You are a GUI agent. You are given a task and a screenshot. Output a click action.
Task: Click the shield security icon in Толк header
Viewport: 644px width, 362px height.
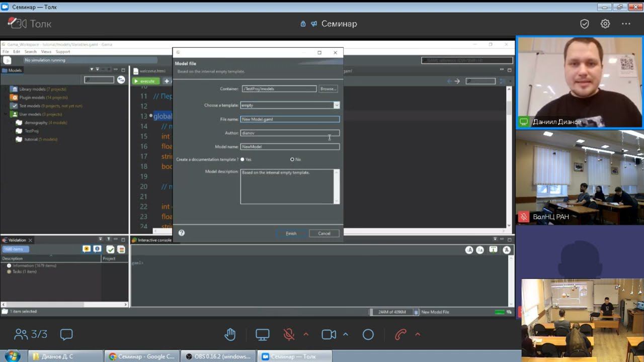585,24
